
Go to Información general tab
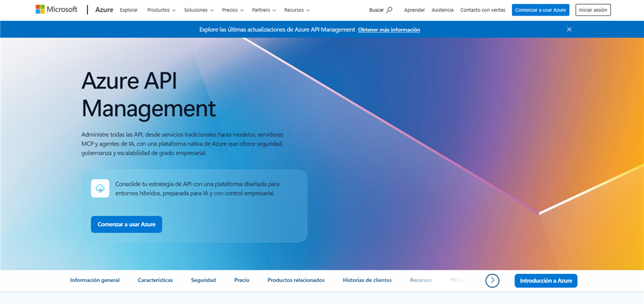(95, 280)
